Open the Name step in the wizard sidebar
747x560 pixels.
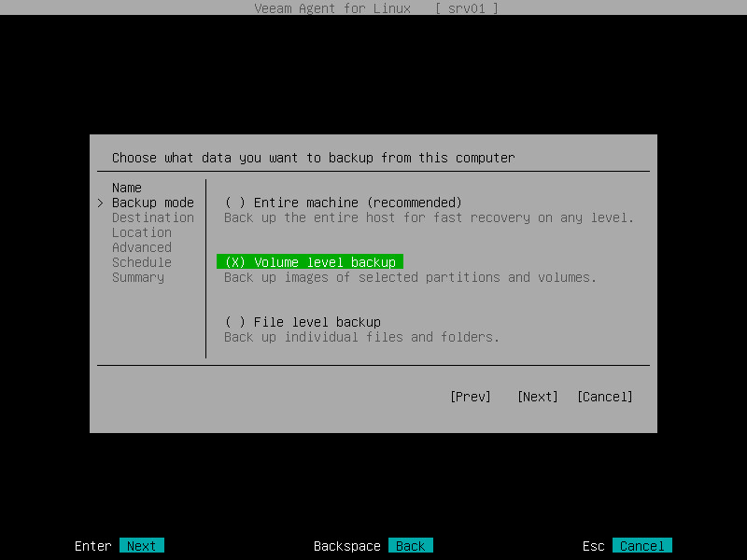point(127,188)
